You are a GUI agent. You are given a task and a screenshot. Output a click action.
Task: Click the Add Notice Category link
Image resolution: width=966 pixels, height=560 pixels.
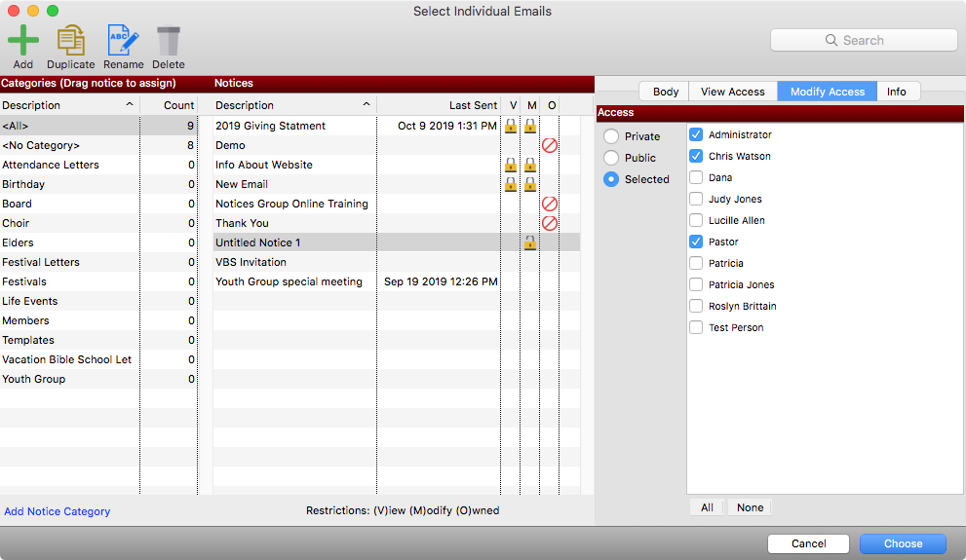pos(58,511)
